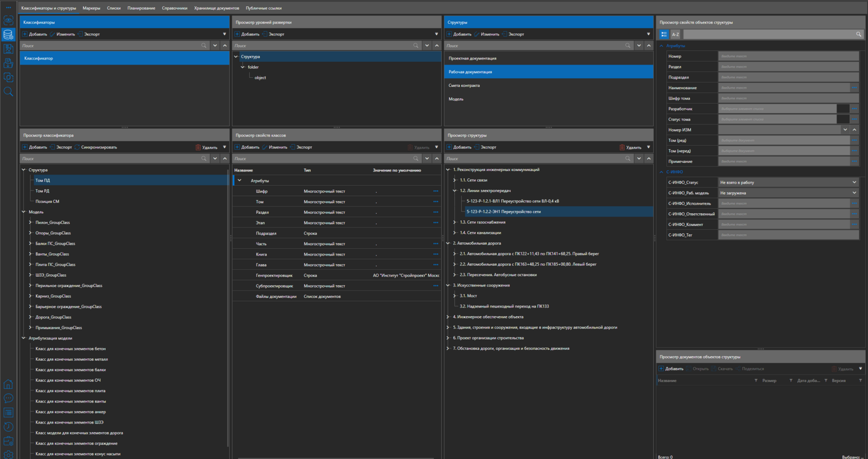Viewport: 868px width, 459px height.
Task: Open the Хранилище документов tab
Action: 217,8
